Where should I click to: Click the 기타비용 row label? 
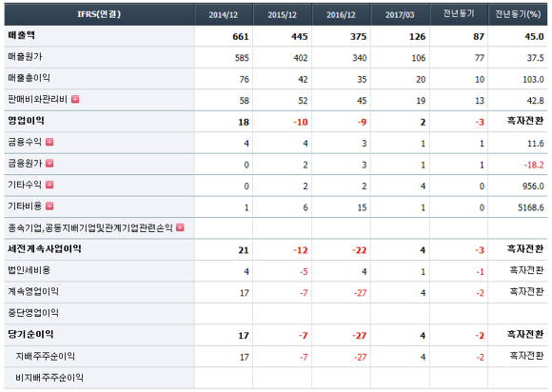click(25, 206)
